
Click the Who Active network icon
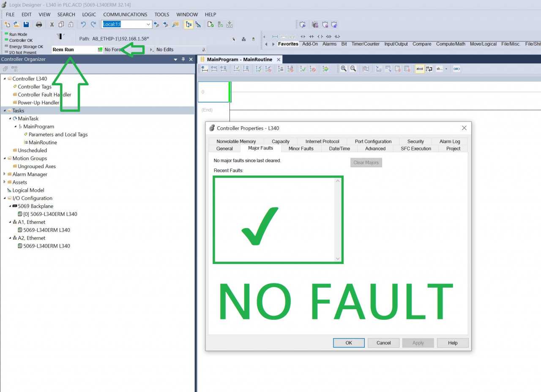(x=244, y=39)
